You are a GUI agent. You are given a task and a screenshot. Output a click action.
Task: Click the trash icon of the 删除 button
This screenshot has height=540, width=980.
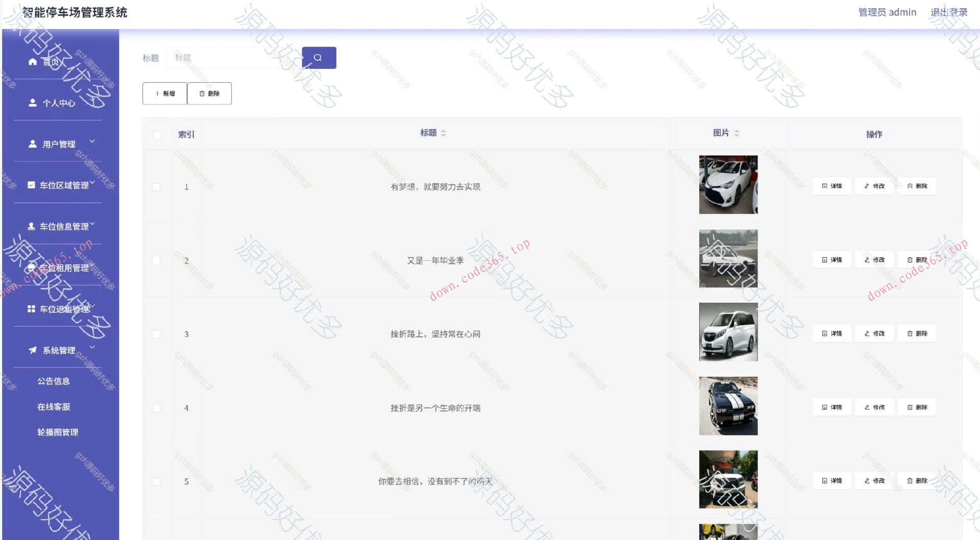(201, 93)
